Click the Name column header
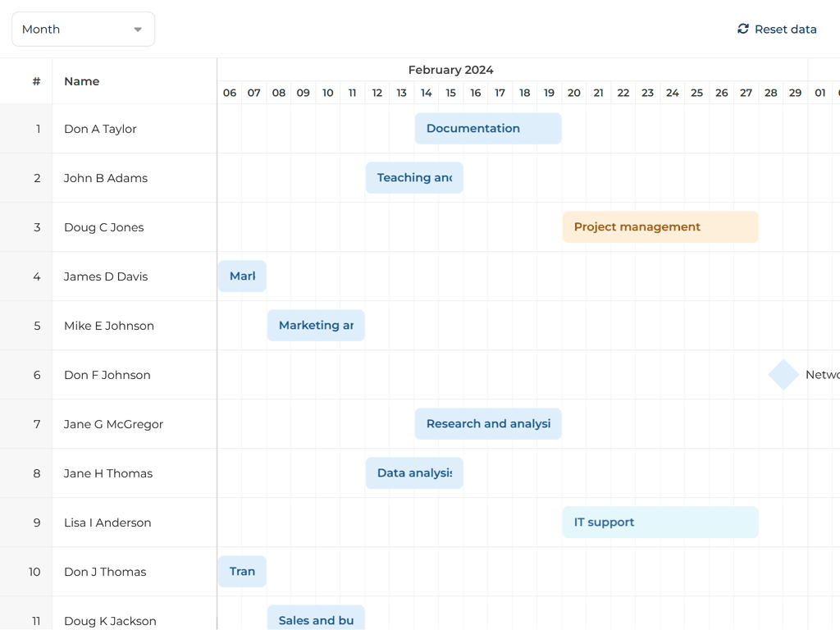The height and width of the screenshot is (630, 840). pyautogui.click(x=82, y=81)
